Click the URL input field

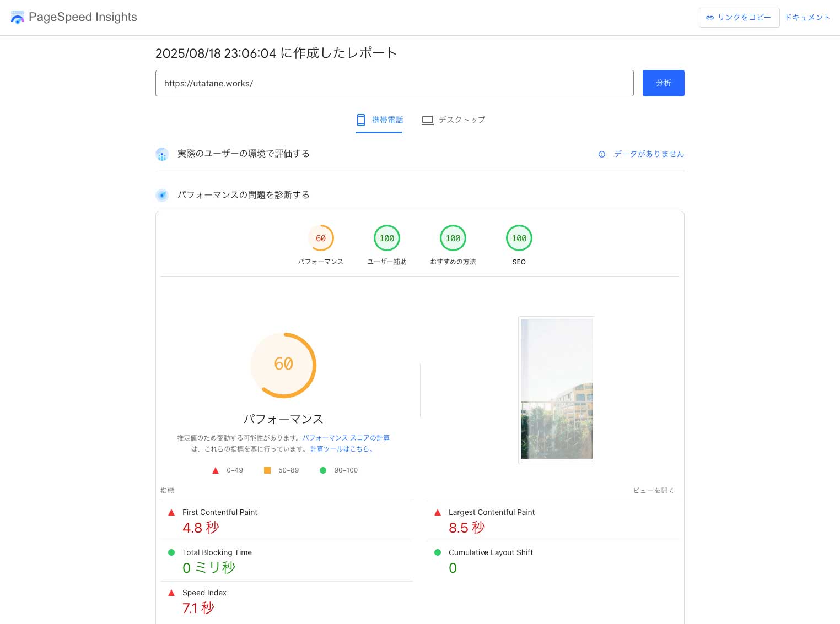pyautogui.click(x=395, y=83)
